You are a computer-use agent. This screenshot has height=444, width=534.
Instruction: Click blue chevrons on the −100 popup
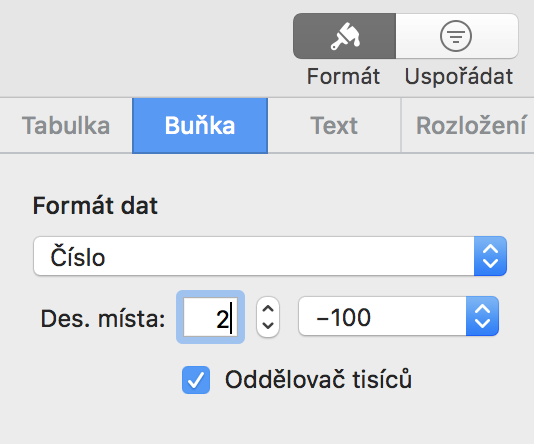click(483, 316)
